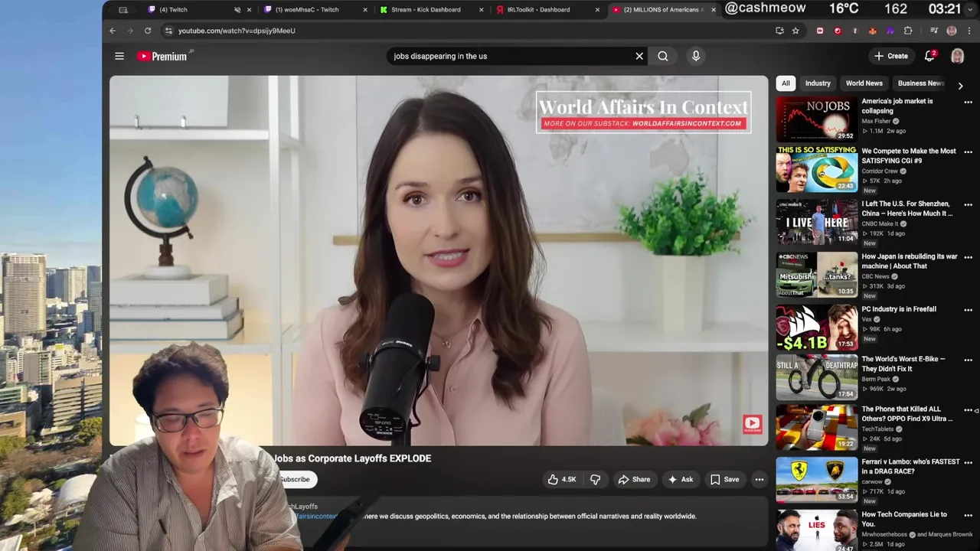Select the Industry filter chip
This screenshot has height=551, width=980.
point(818,83)
